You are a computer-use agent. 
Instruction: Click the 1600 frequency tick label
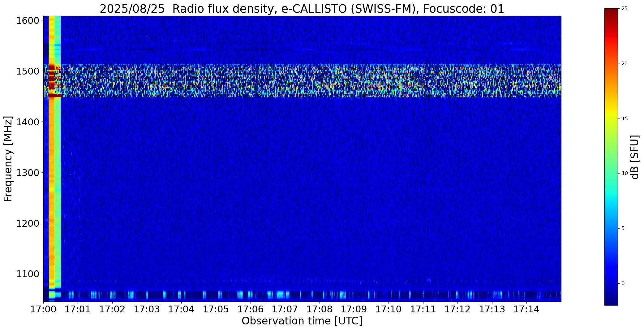coord(28,21)
